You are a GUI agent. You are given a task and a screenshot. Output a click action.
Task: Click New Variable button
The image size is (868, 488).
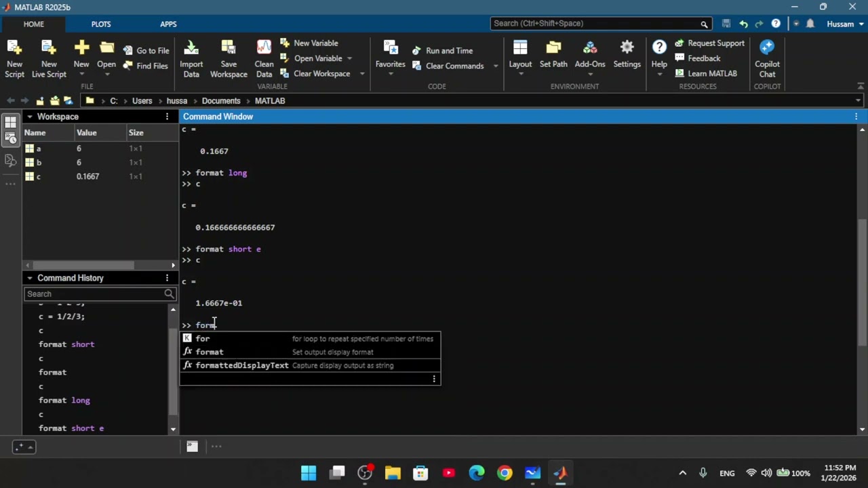click(x=309, y=43)
